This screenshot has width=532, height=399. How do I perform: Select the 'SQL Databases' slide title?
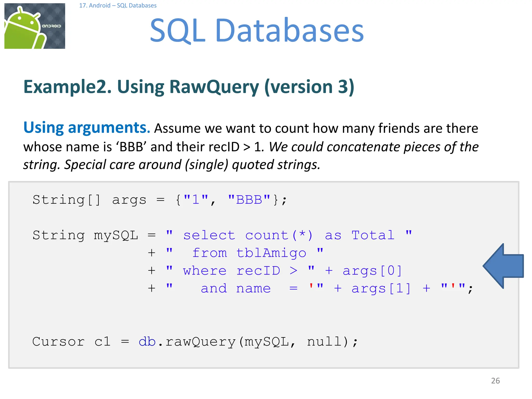[x=257, y=30]
